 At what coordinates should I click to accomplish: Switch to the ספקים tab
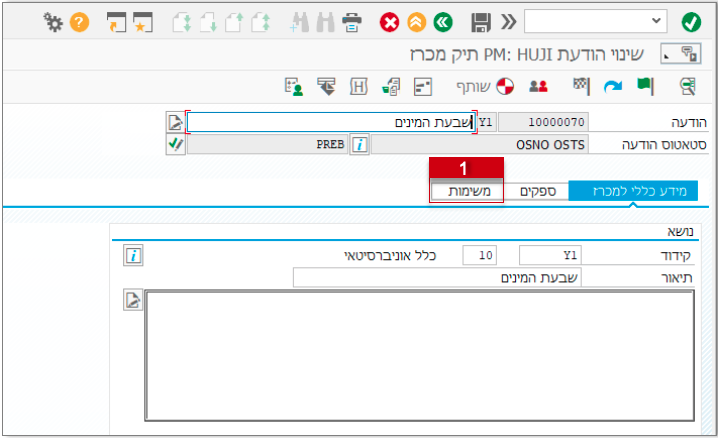coord(536,191)
